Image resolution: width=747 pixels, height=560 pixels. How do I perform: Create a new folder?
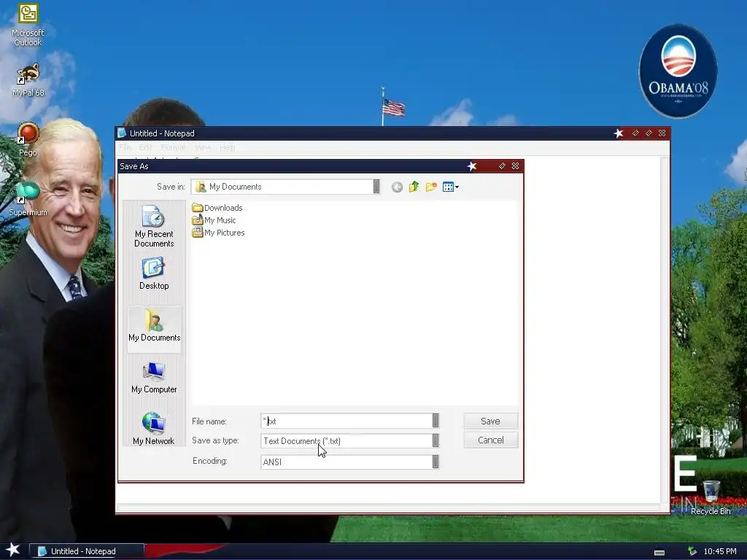coord(431,187)
